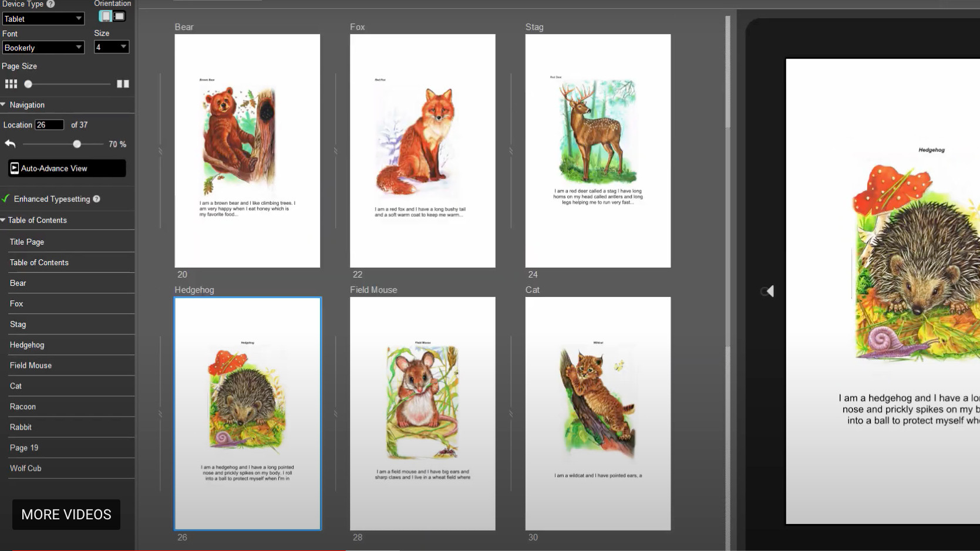Viewport: 980px width, 551px height.
Task: Click the MORE VIDEOS button
Action: coord(66,514)
